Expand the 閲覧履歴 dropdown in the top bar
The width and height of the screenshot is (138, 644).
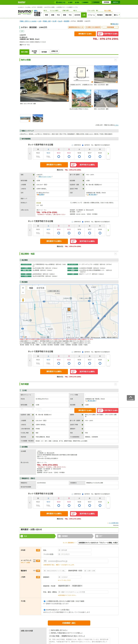[x=96, y=2]
